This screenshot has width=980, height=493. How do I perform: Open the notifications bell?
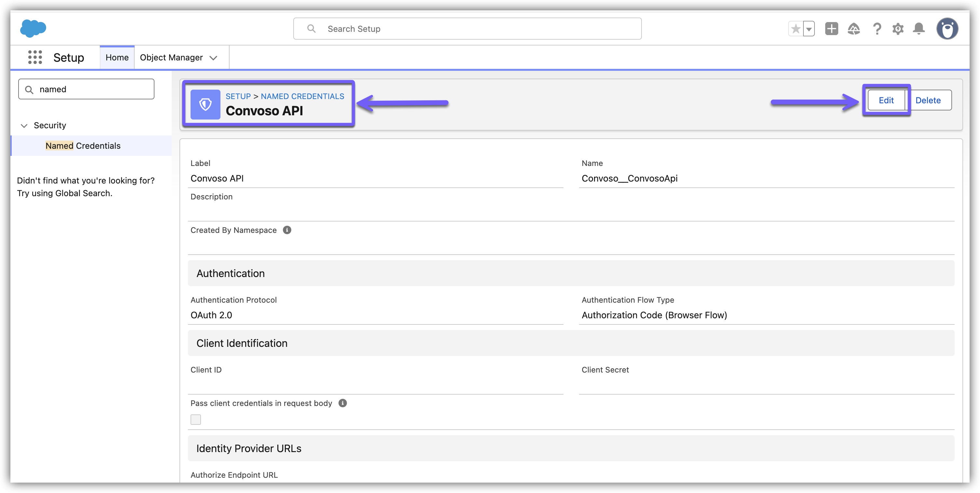click(919, 29)
